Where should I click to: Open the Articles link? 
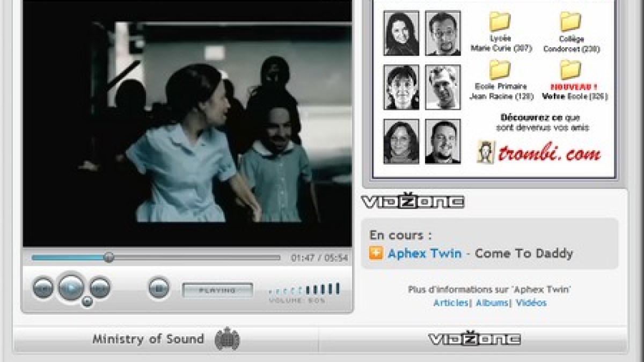tap(451, 303)
